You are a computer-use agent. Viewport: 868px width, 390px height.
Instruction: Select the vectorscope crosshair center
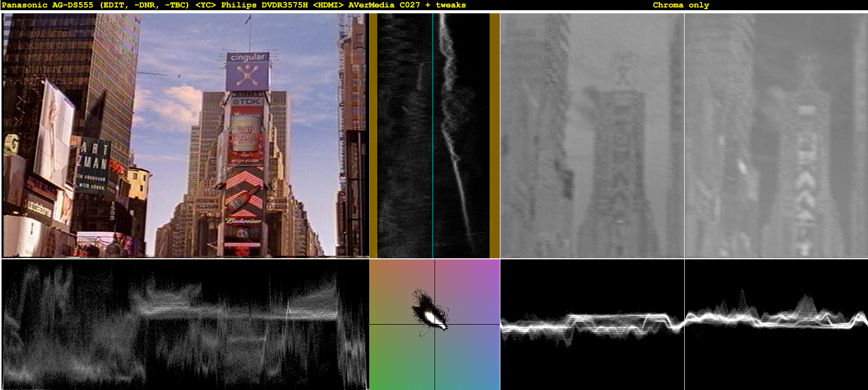pos(435,324)
